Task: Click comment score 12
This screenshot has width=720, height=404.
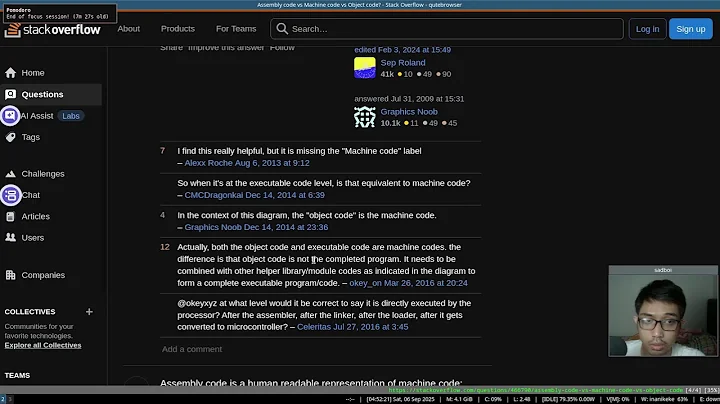Action: (165, 247)
